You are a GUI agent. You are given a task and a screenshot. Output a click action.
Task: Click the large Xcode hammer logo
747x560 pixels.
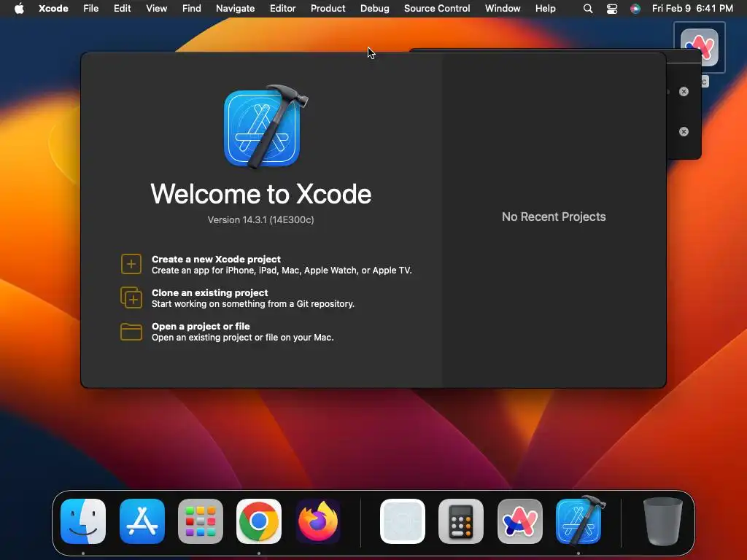pyautogui.click(x=265, y=127)
